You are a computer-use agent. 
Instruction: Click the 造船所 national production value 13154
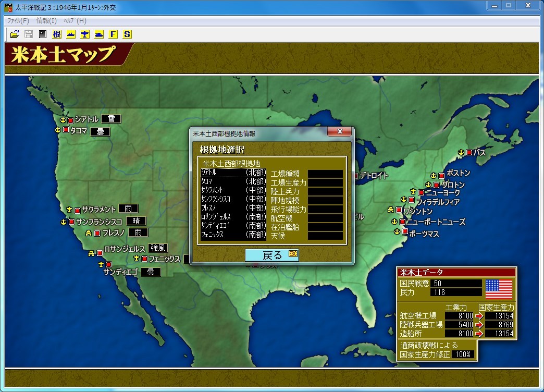click(499, 333)
